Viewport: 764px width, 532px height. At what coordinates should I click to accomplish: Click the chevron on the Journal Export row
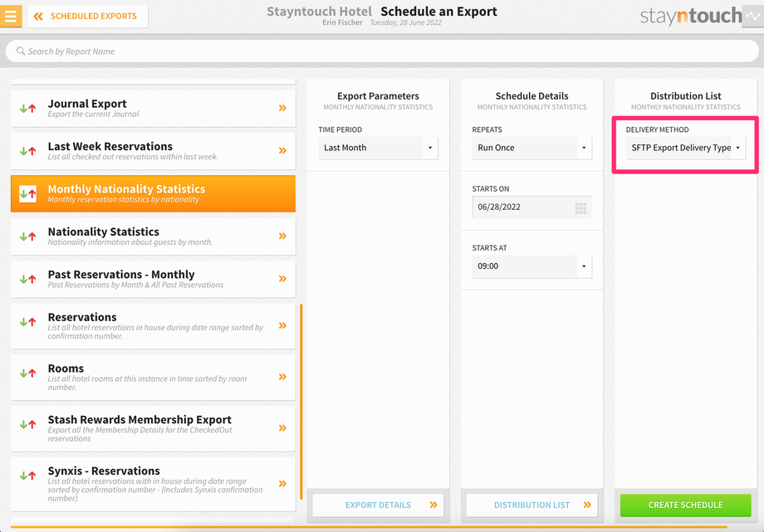click(282, 108)
